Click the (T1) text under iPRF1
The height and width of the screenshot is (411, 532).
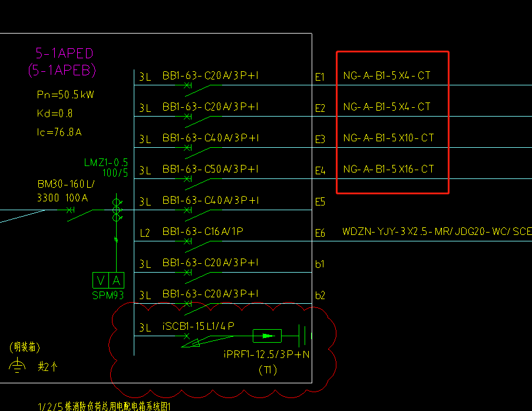pyautogui.click(x=267, y=370)
